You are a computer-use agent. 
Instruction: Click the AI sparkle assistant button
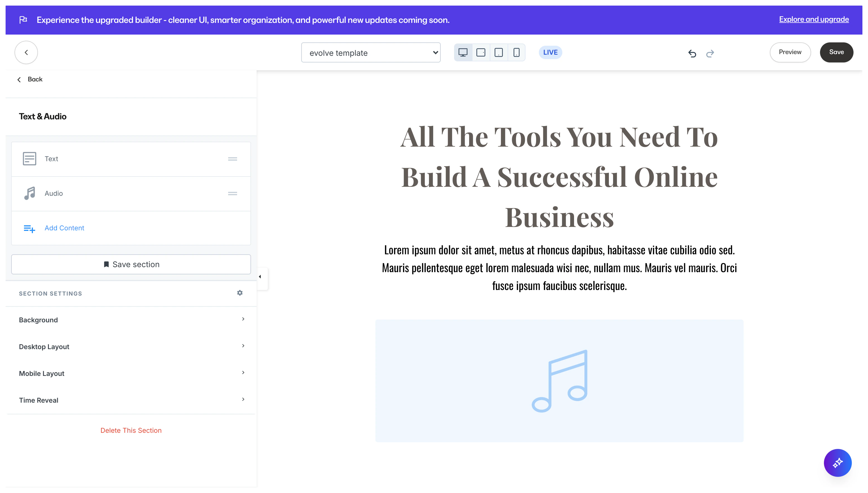(x=837, y=463)
